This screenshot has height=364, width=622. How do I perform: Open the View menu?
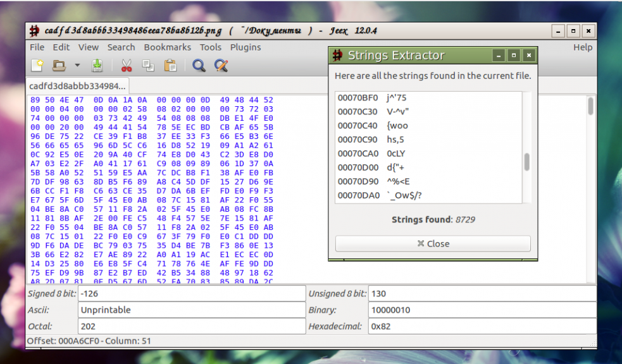[88, 47]
